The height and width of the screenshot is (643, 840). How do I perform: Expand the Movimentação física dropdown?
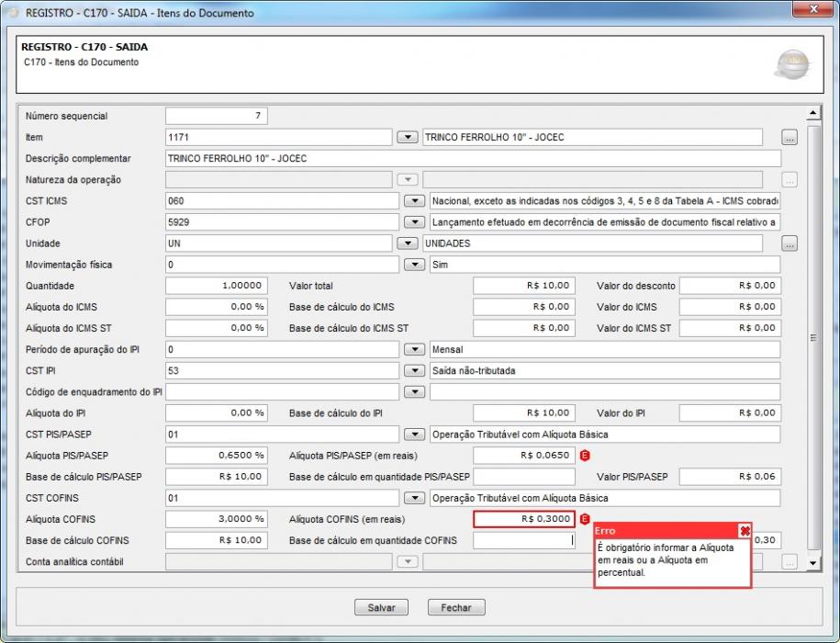point(415,265)
